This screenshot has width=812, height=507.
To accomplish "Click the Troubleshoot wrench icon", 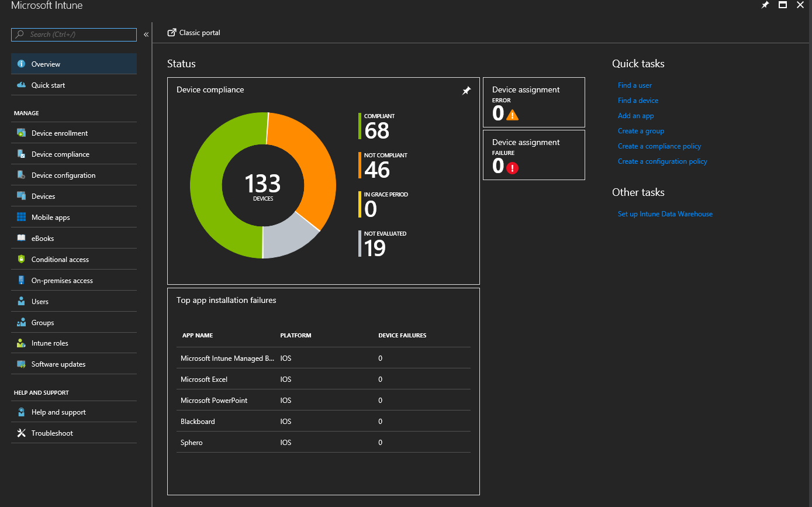I will (21, 433).
